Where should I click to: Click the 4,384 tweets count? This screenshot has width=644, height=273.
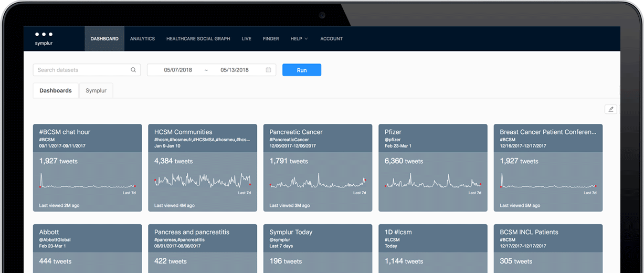[173, 161]
